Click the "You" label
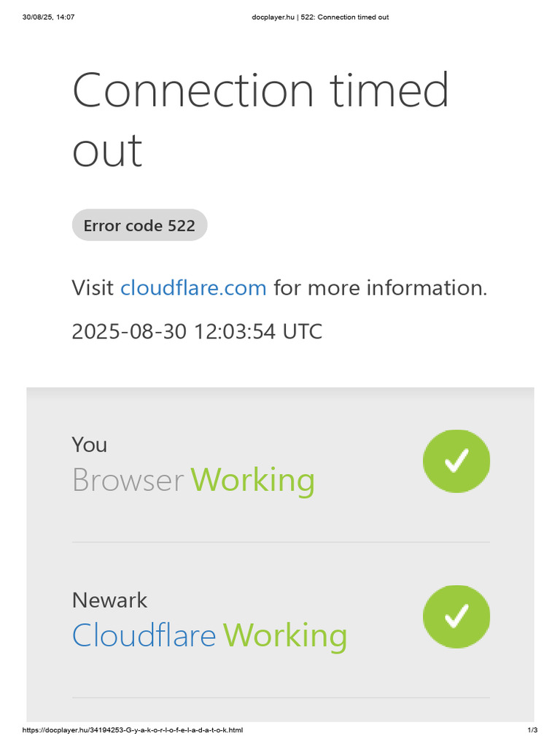 point(89,444)
